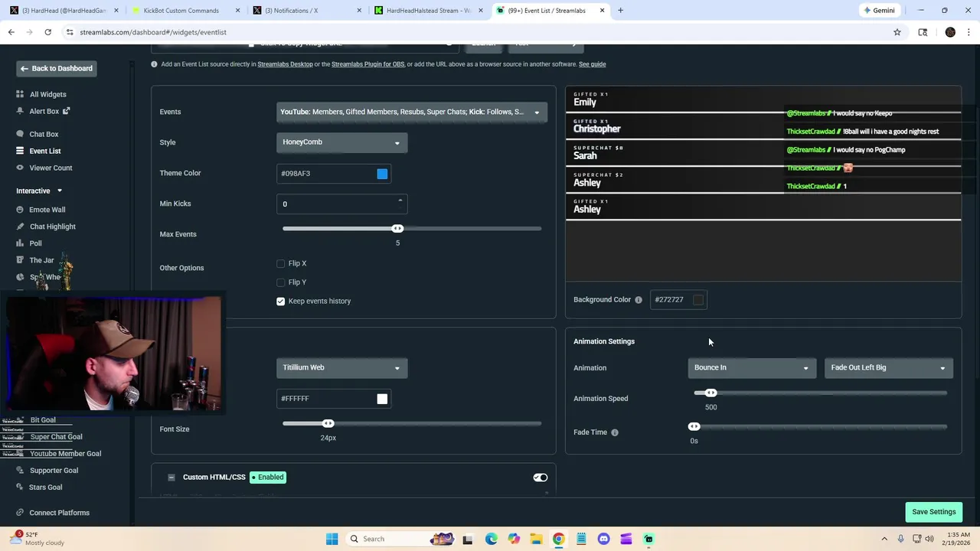Viewport: 980px width, 551px height.
Task: Open Streamlabs Plugin for OBS link
Action: [367, 64]
